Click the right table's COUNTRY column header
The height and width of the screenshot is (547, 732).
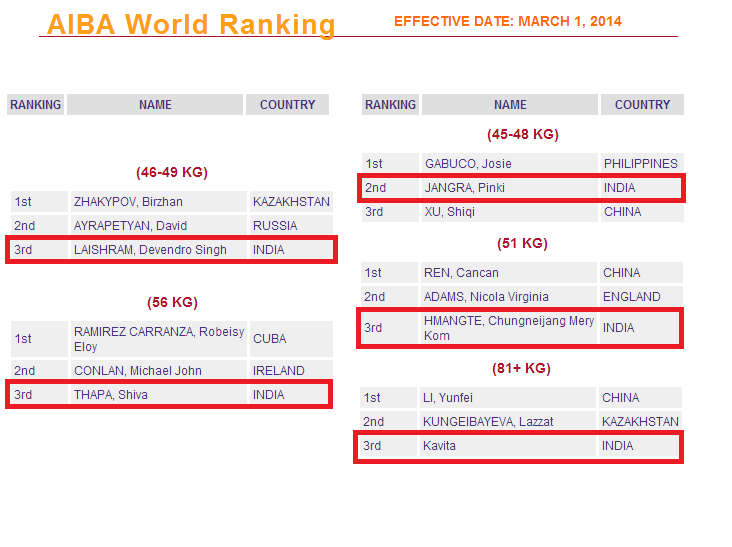[x=642, y=105]
